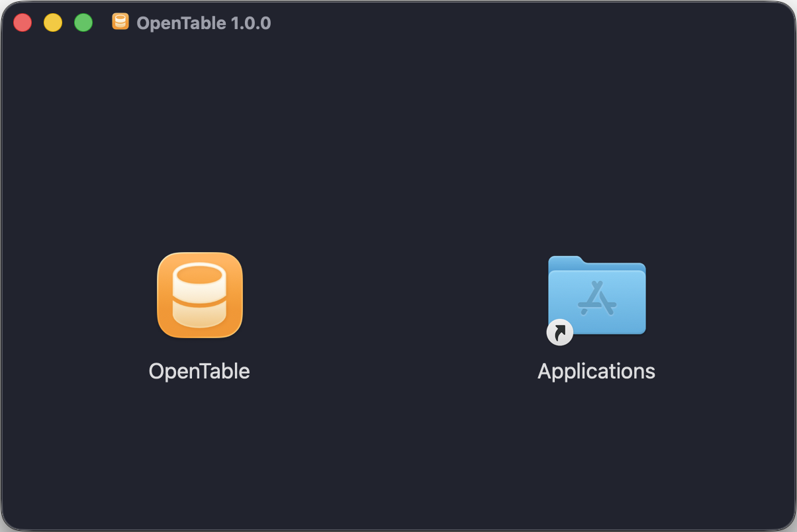Click the dark window background area
Screen dimensions: 797x532
(x=397, y=463)
